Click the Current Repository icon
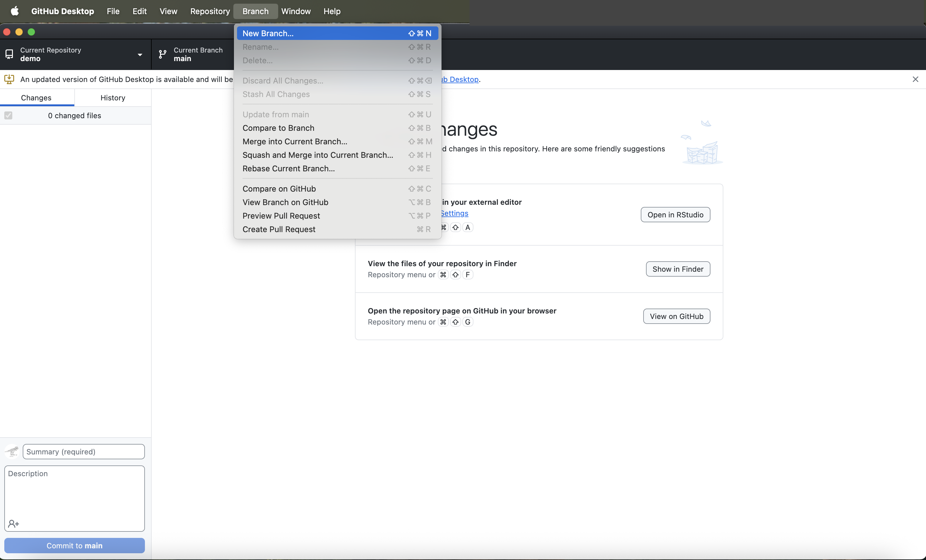 [x=10, y=55]
